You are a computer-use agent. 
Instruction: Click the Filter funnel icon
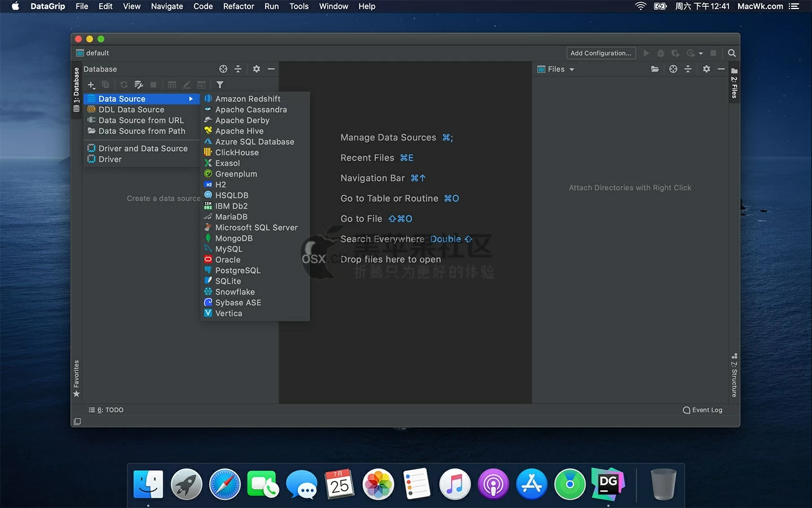click(x=220, y=85)
